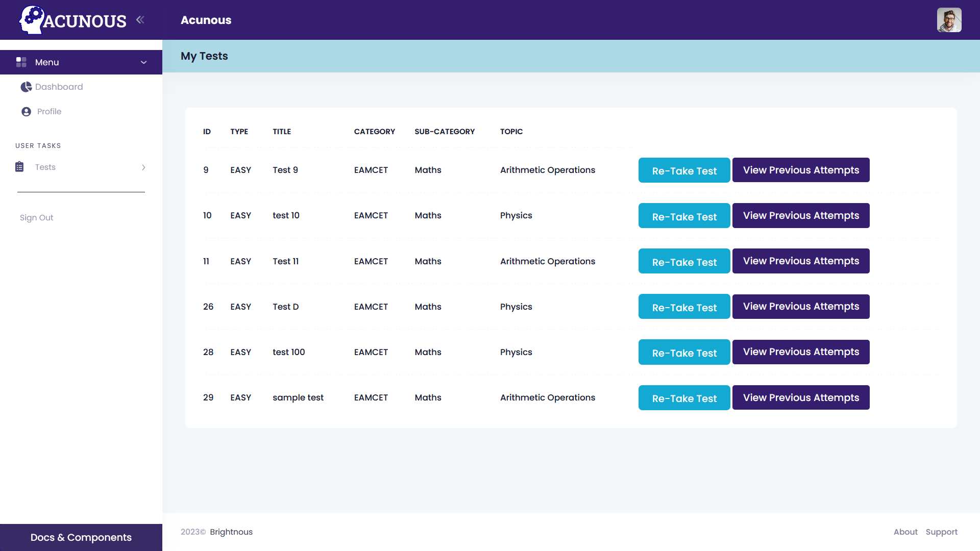Click the Dashboard pie chart icon

point(26,87)
